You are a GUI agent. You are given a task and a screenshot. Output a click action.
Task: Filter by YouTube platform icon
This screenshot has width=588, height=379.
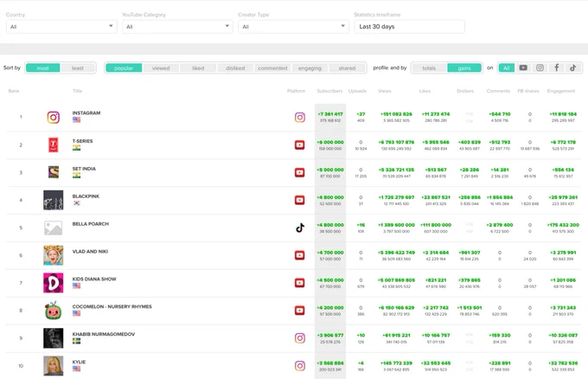(x=523, y=67)
